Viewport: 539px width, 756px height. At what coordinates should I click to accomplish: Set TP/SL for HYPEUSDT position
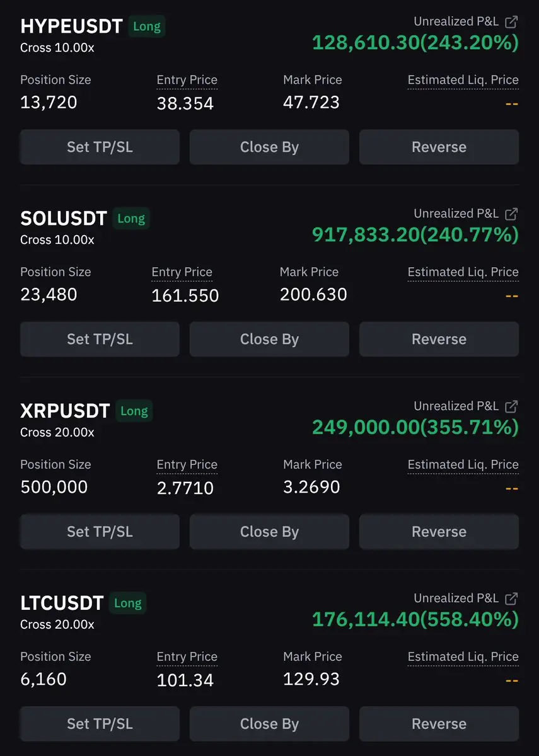[x=100, y=147]
